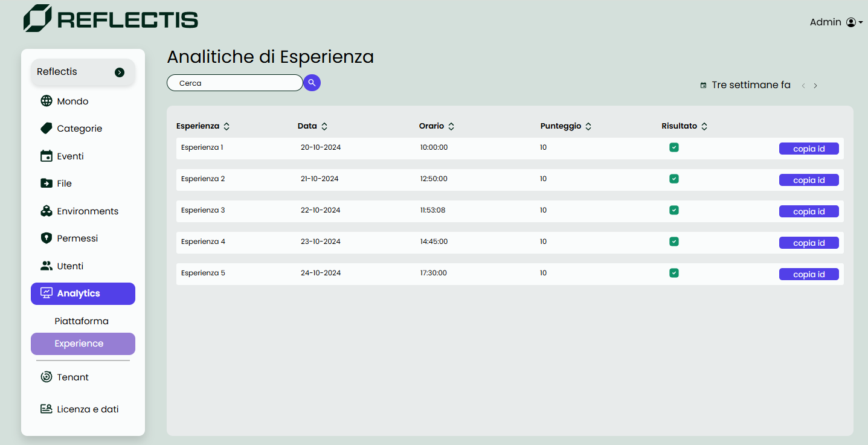
Task: Click copia id for Esperienza 2
Action: [x=809, y=179]
